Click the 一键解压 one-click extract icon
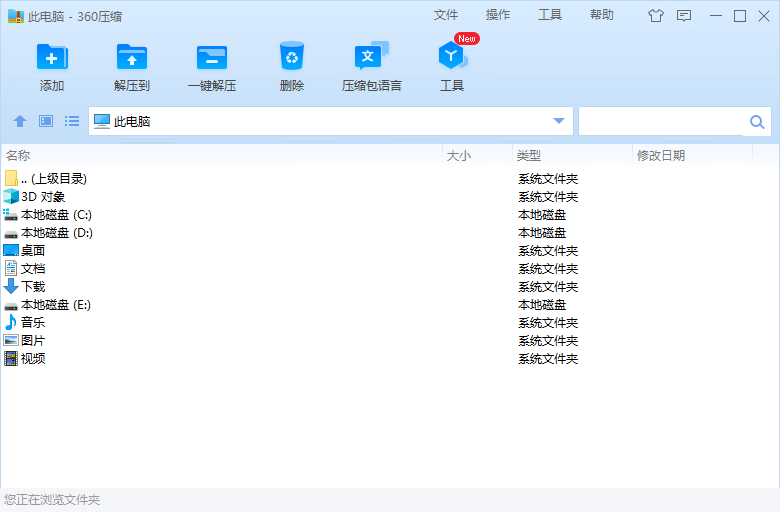This screenshot has height=512, width=780. 212,57
